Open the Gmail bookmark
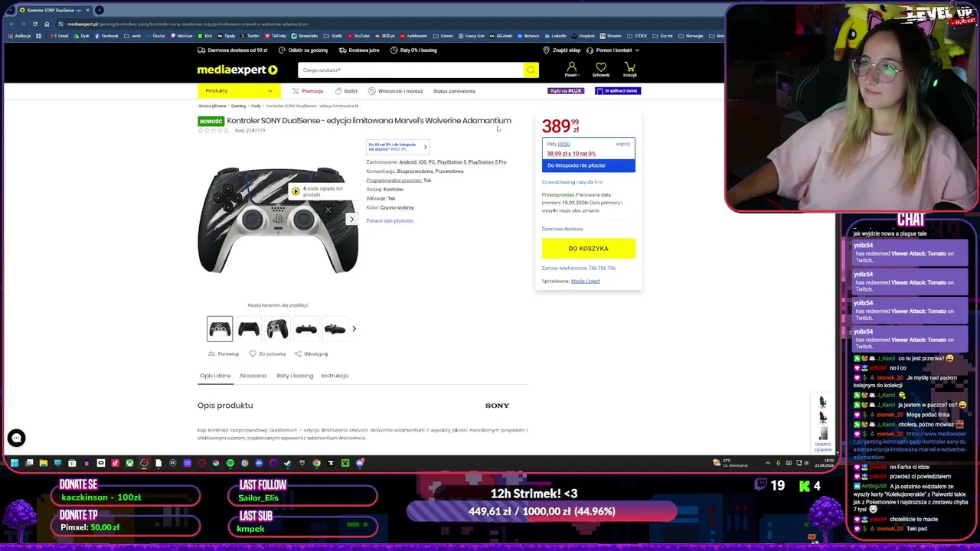This screenshot has height=551, width=980. point(60,36)
